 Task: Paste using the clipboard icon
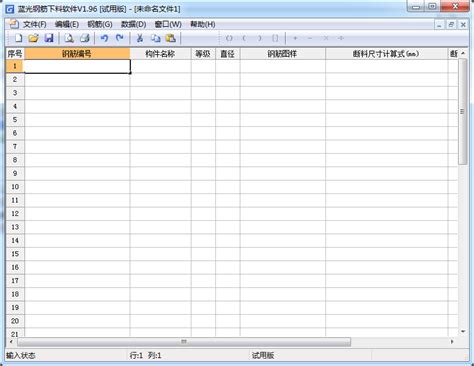pos(170,38)
